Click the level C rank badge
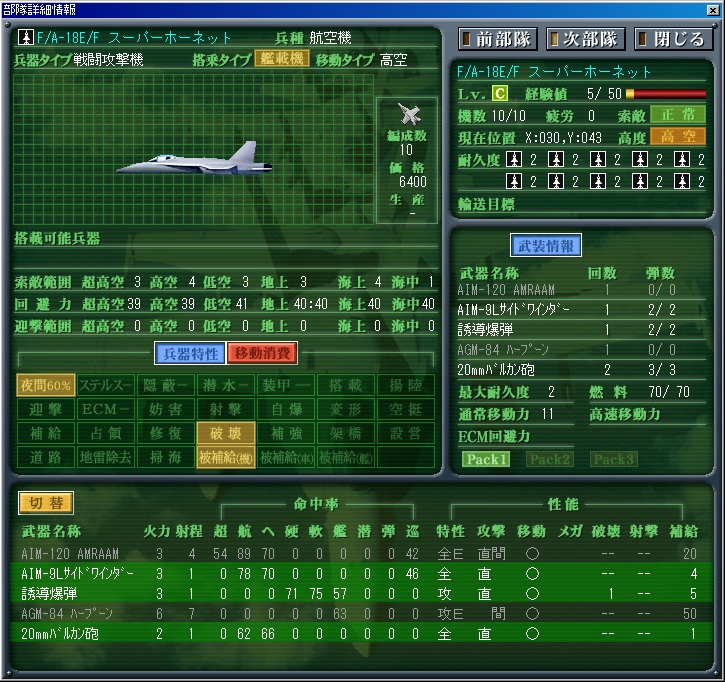 pyautogui.click(x=499, y=94)
